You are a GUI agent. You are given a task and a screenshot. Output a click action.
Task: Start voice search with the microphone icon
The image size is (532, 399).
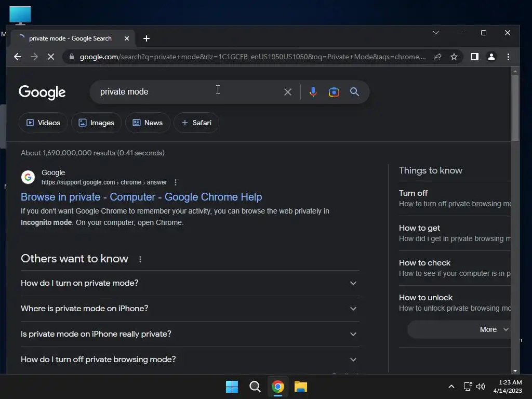313,92
